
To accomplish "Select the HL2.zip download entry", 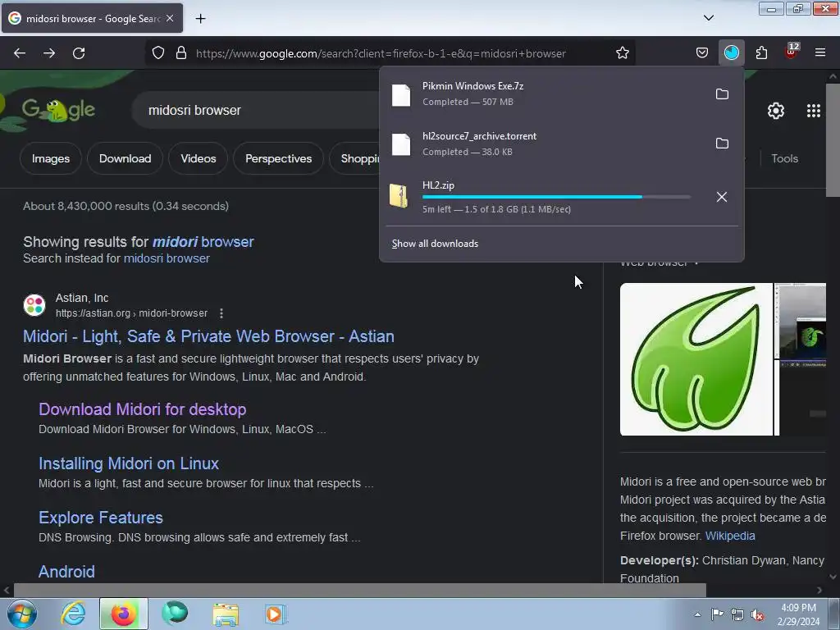I will (546, 197).
